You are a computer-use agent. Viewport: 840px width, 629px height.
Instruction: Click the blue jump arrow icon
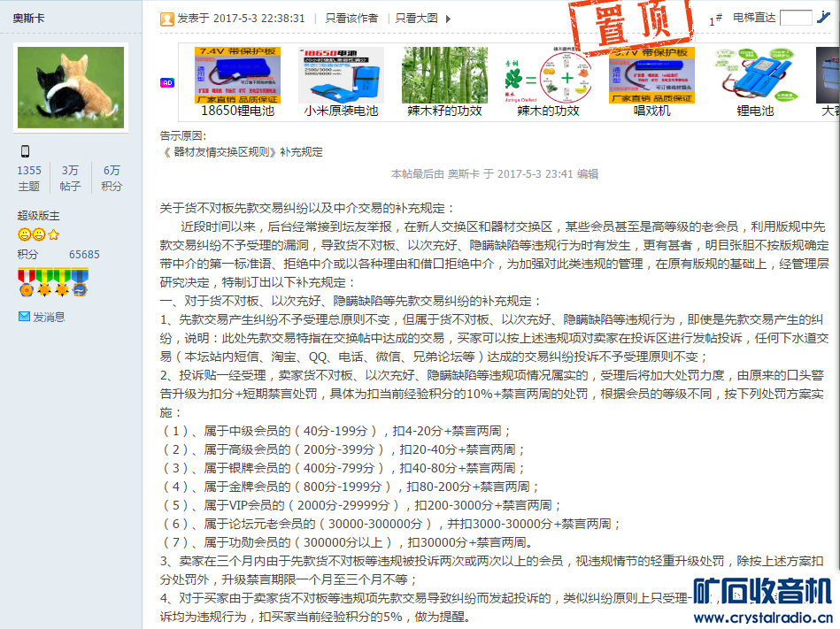[x=823, y=18]
